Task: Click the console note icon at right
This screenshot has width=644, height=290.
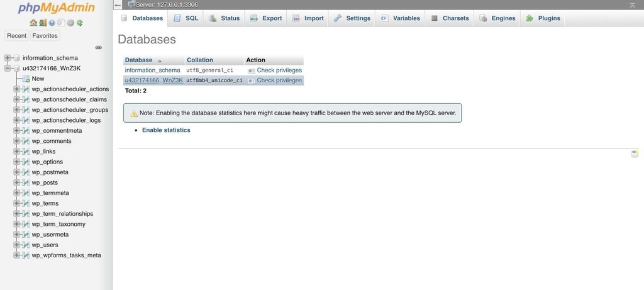Action: [635, 153]
